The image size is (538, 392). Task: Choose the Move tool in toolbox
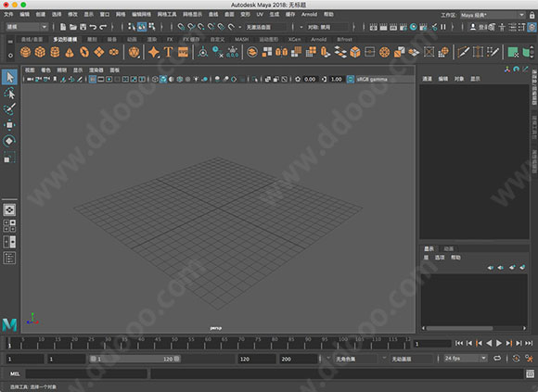point(9,125)
